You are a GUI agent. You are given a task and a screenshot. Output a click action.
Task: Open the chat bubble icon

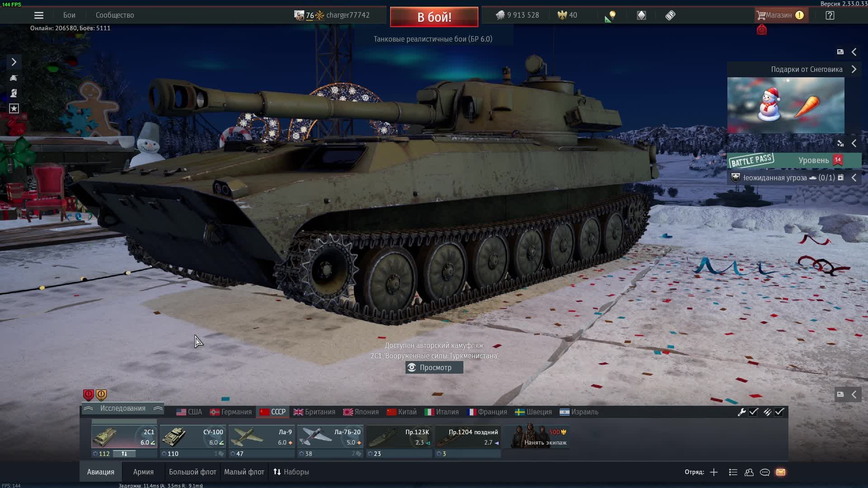pos(765,472)
